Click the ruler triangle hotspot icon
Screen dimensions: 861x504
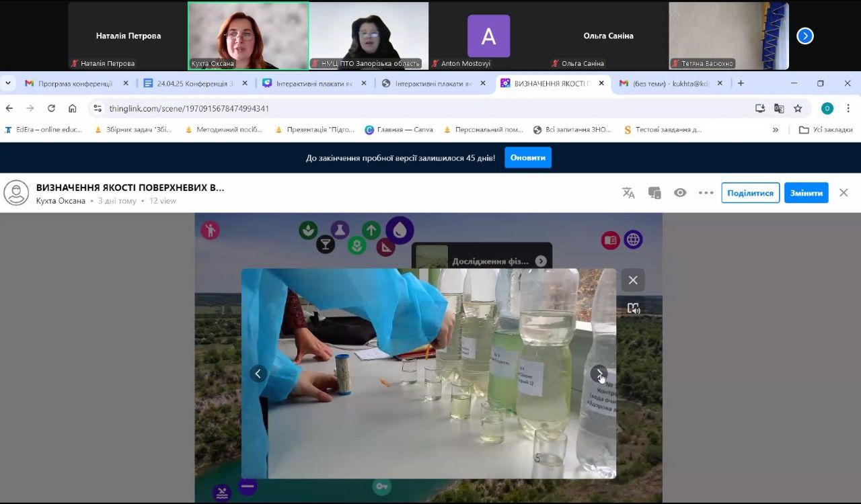pos(385,247)
